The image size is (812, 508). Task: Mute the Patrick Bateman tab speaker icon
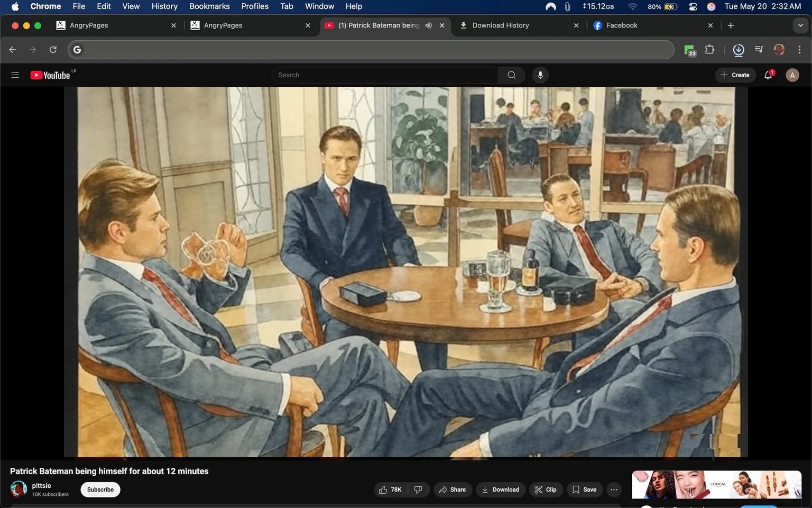click(x=428, y=25)
